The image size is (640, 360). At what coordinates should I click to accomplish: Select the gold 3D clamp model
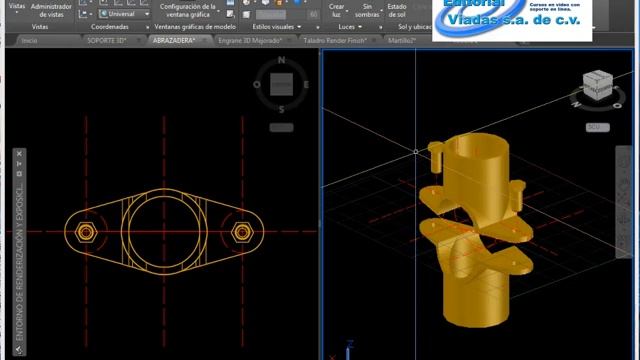[x=476, y=231]
